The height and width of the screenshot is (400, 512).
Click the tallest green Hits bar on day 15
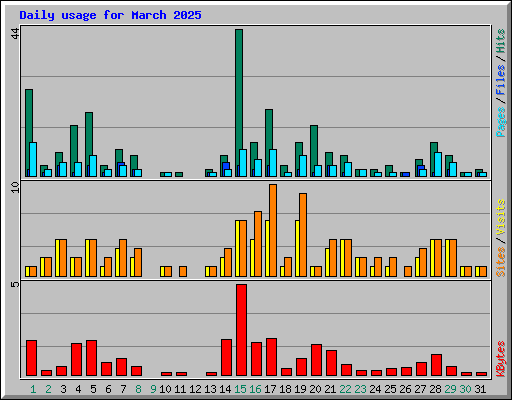239,103
